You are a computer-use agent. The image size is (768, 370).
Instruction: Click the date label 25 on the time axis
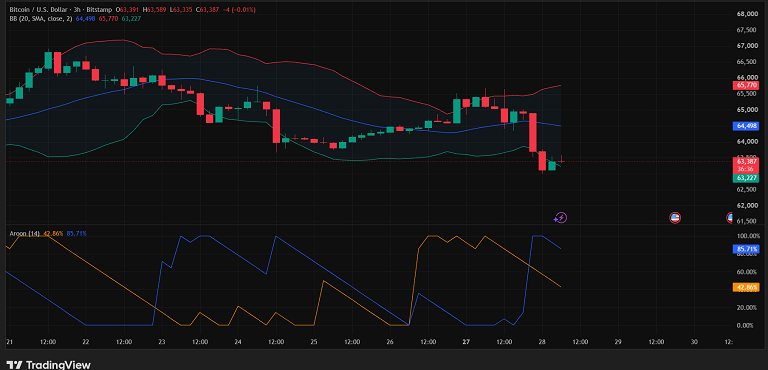[314, 342]
